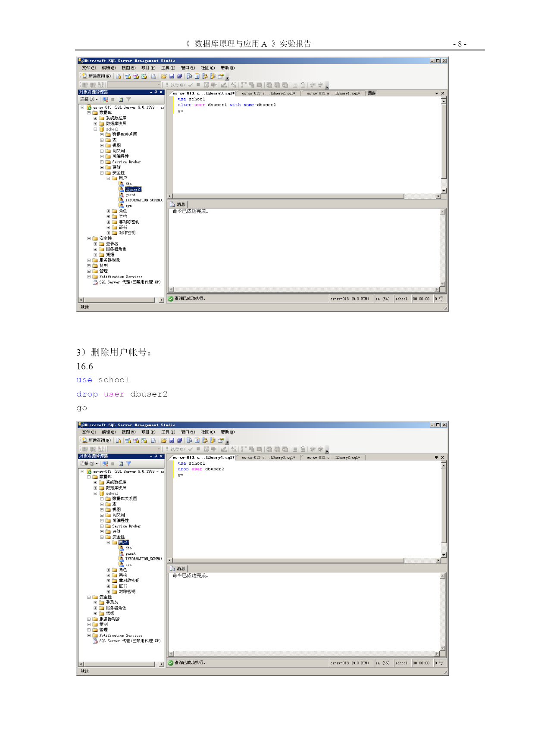The width and height of the screenshot is (535, 756).
Task: Click the lower query editor's horizontal scrollbar
Action: pyautogui.click(x=304, y=560)
